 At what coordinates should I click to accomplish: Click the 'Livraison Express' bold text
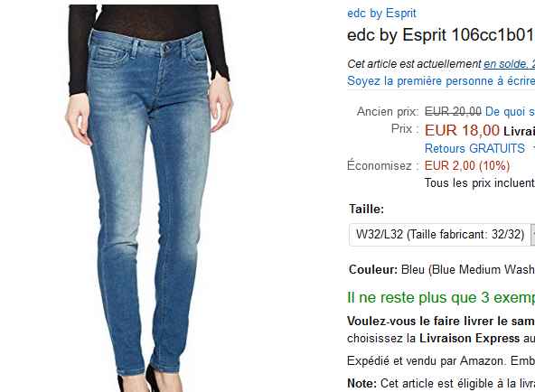470,338
